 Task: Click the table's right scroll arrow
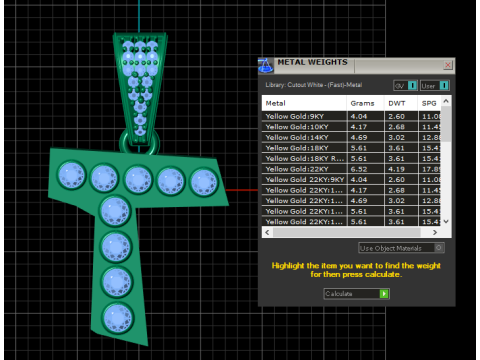coord(435,232)
